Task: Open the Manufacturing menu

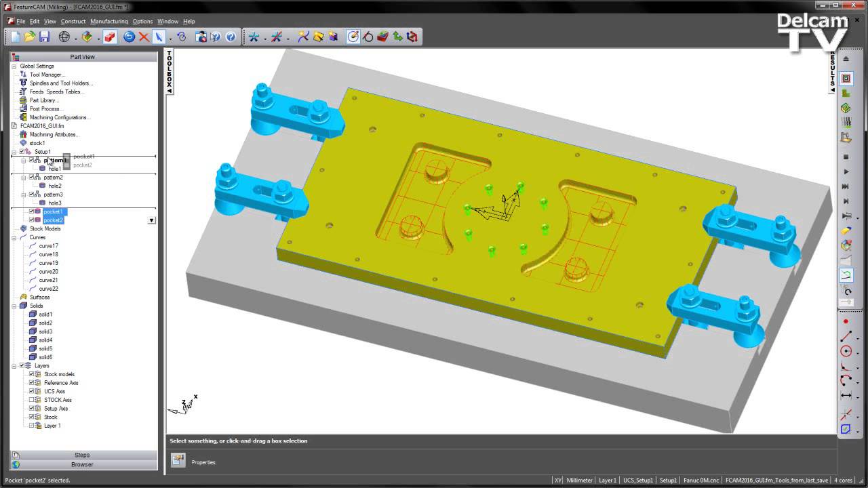Action: point(109,22)
